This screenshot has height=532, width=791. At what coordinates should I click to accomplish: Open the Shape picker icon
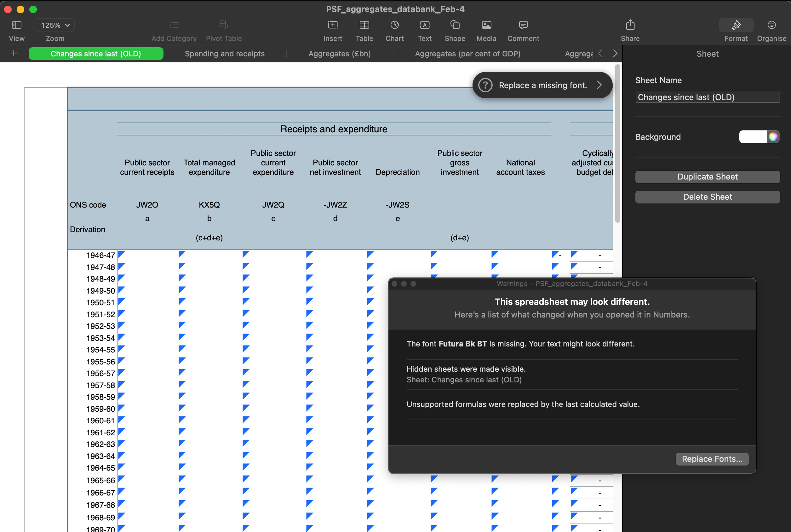click(455, 25)
